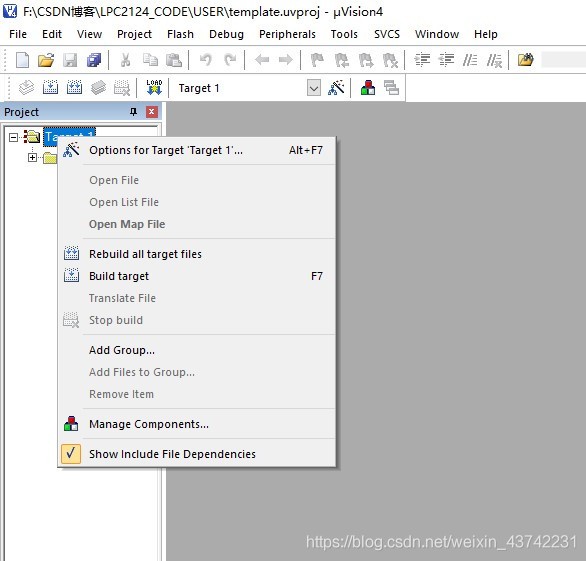
Task: Select Remove Item context menu entry
Action: coord(197,394)
